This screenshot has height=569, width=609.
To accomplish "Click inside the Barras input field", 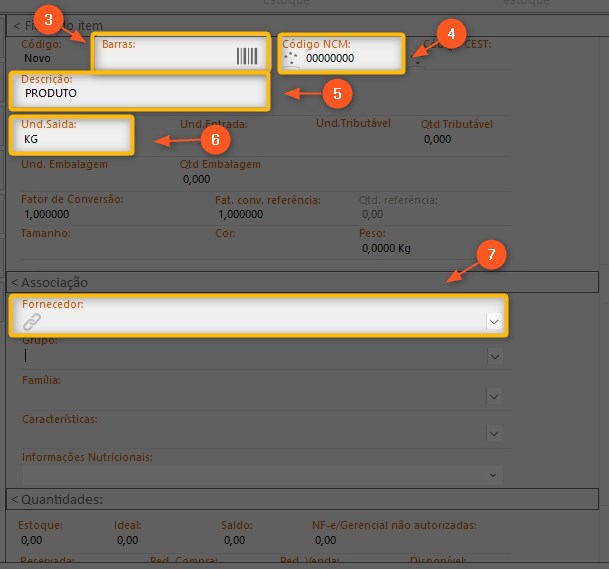I will coord(165,57).
